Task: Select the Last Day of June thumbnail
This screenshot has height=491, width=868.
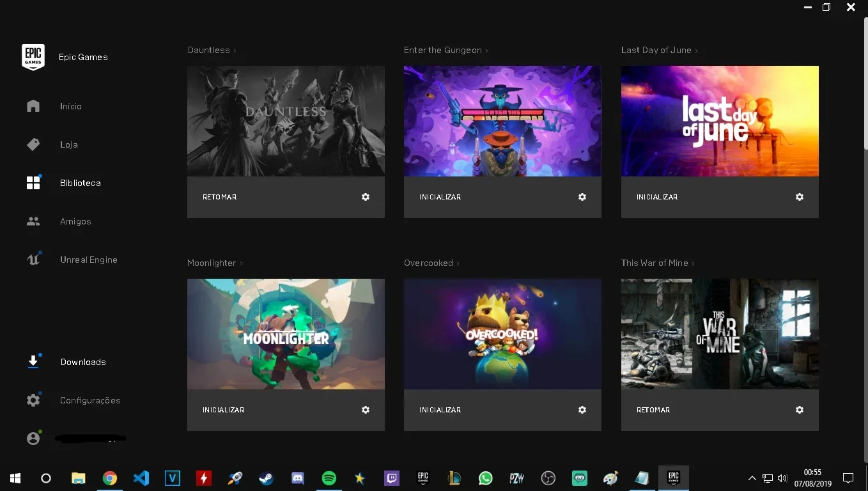Action: (720, 121)
